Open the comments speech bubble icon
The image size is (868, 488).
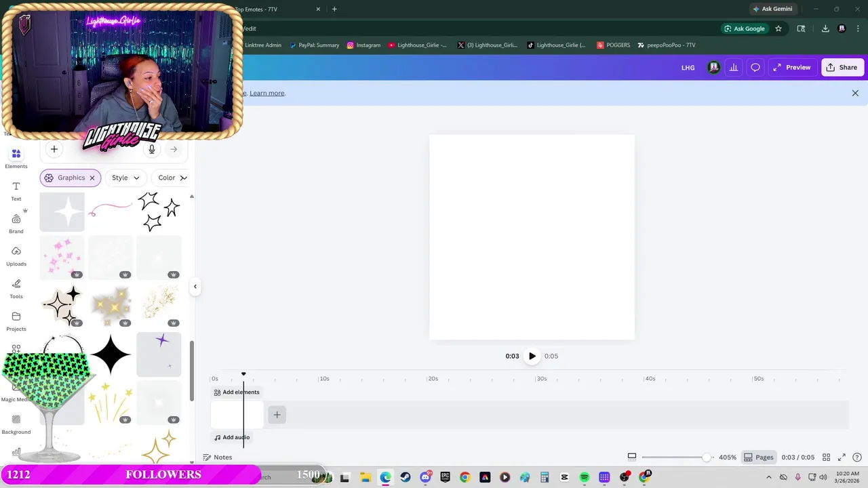[x=755, y=67]
